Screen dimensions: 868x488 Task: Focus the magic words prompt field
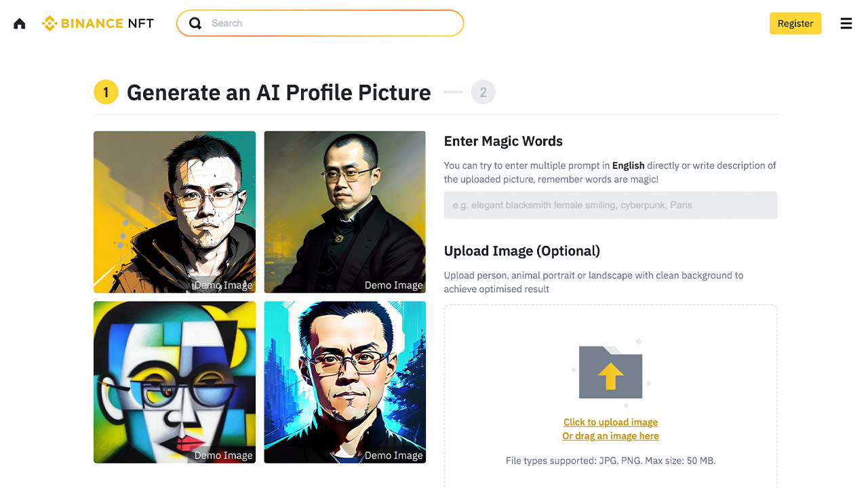pyautogui.click(x=610, y=205)
